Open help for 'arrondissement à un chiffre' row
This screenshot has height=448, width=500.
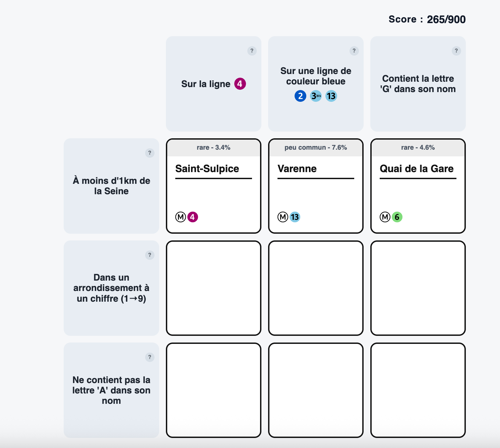(149, 255)
